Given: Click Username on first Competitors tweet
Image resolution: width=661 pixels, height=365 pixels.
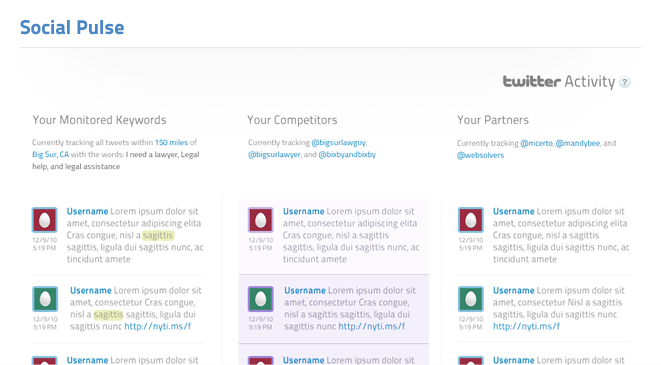Looking at the screenshot, I should (x=304, y=211).
